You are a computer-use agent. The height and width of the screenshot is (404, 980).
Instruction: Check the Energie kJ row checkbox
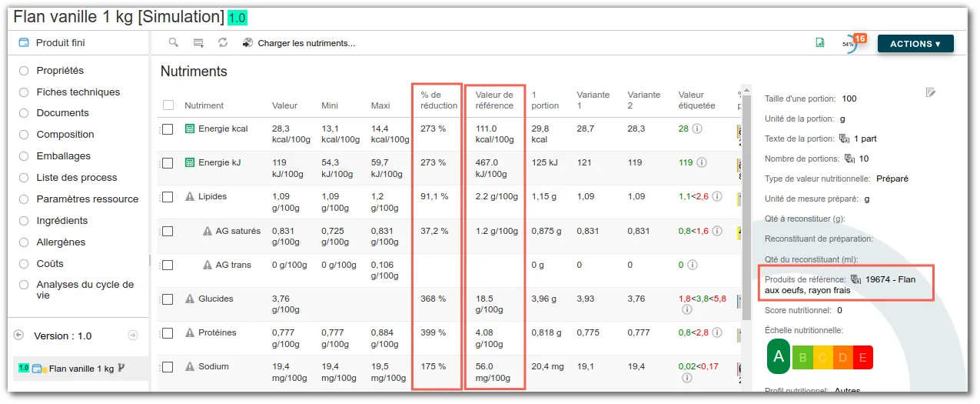(168, 163)
